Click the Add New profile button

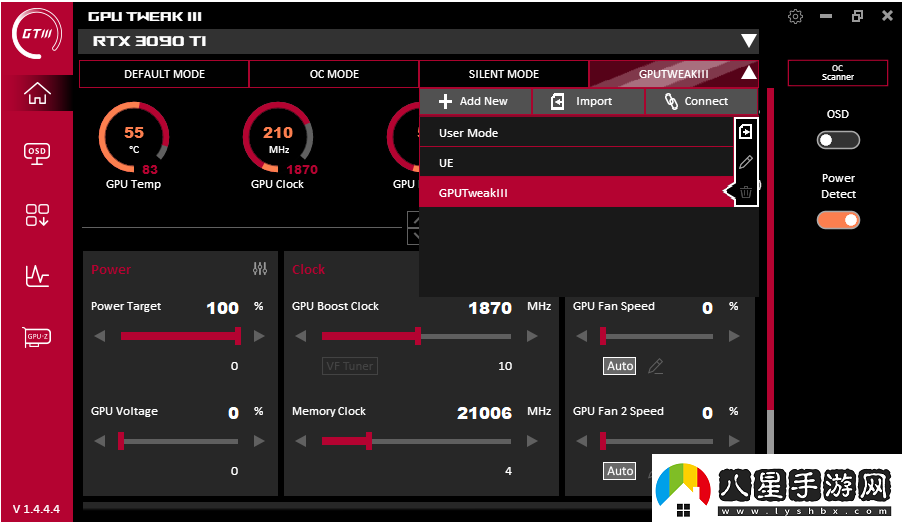pos(474,101)
